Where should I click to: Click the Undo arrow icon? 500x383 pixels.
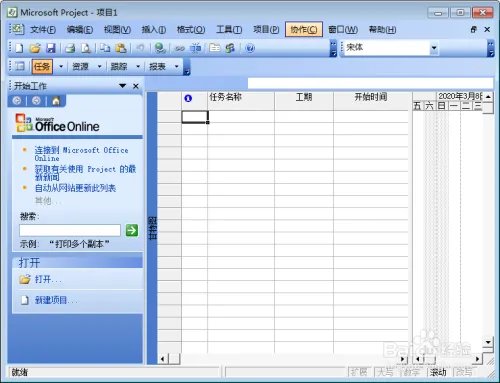pyautogui.click(x=140, y=48)
